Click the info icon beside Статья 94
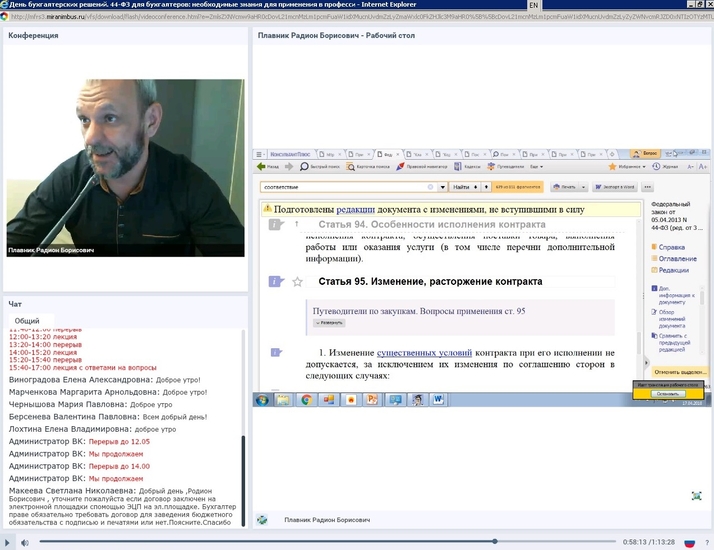The height and width of the screenshot is (550, 714). click(276, 224)
